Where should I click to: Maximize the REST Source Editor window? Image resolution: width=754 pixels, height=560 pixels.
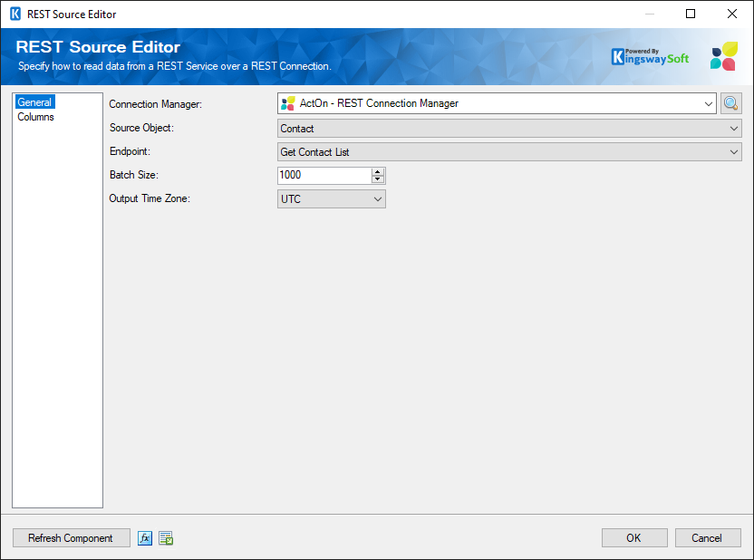click(691, 14)
